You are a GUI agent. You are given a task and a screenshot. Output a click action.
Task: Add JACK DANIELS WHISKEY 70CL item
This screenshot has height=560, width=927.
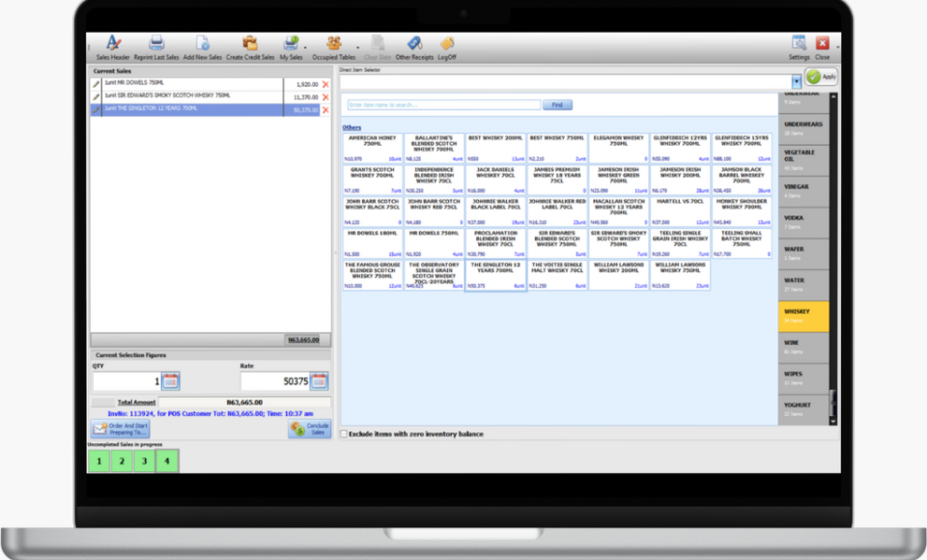pos(495,180)
